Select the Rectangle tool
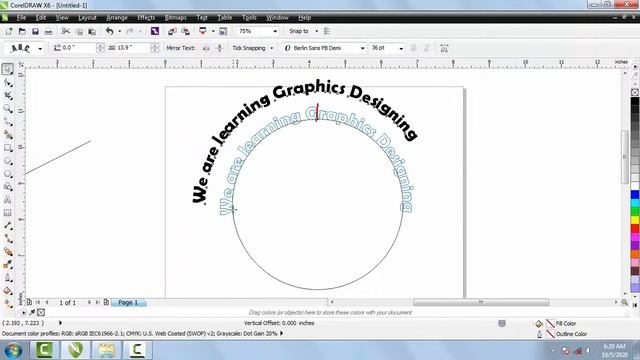 pyautogui.click(x=8, y=148)
